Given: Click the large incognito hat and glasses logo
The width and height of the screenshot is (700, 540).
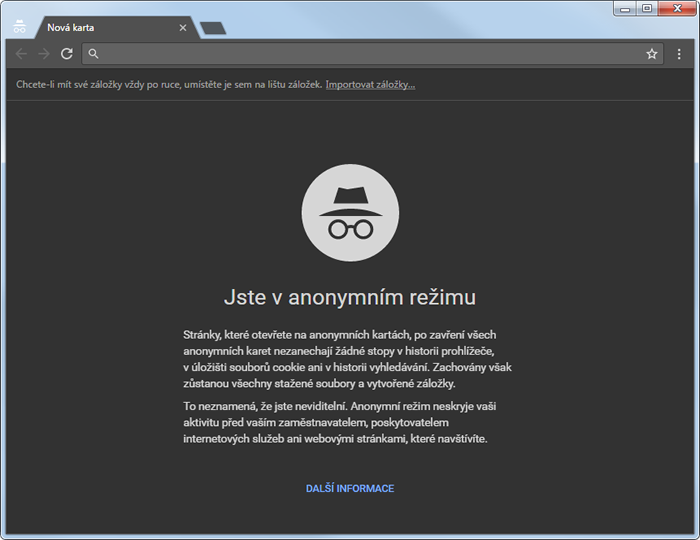Looking at the screenshot, I should (350, 213).
